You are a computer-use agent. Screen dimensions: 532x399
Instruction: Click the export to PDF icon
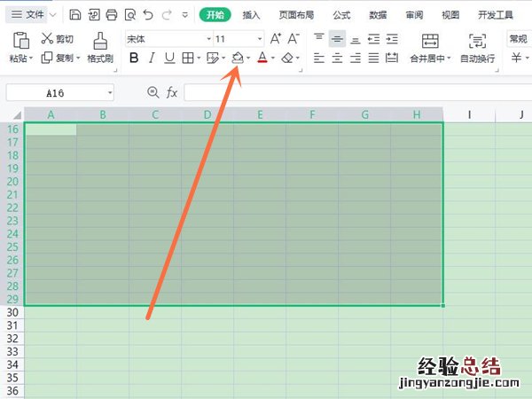94,14
